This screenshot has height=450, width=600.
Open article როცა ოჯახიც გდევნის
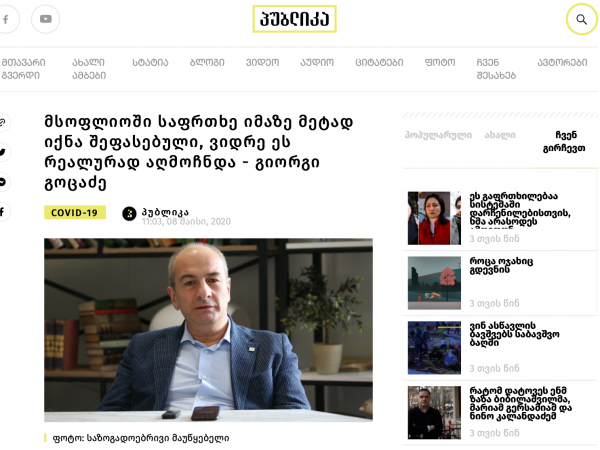501,265
